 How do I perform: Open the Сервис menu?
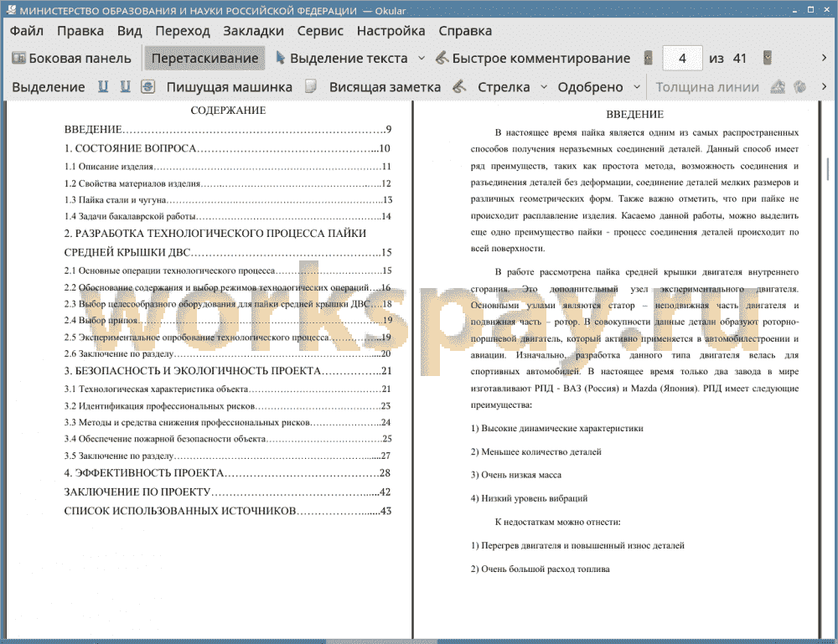320,31
